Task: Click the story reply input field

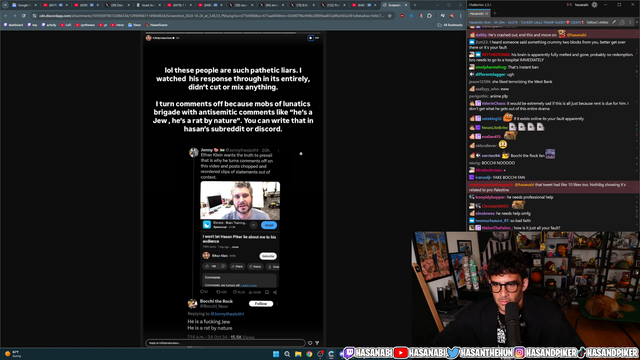Action: [x=225, y=343]
